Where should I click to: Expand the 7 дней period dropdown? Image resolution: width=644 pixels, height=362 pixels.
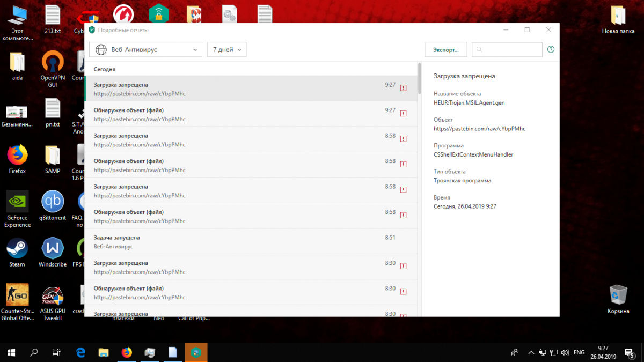[x=226, y=49]
